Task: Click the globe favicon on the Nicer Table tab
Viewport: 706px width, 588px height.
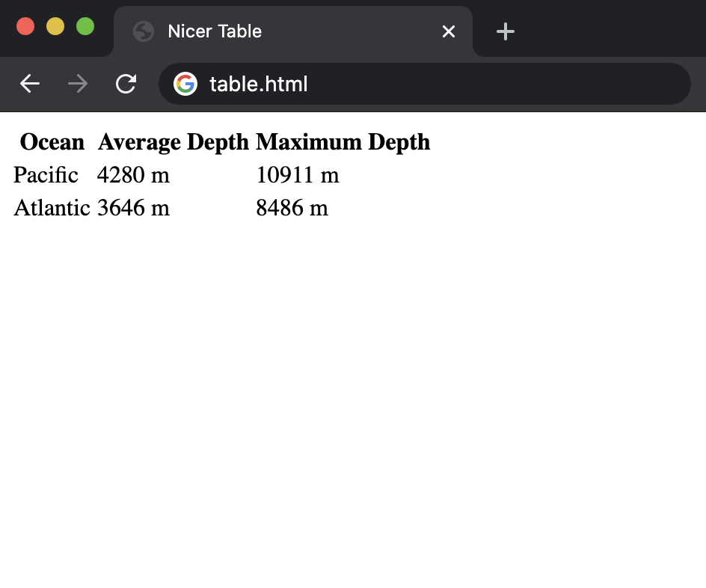Action: click(x=143, y=31)
